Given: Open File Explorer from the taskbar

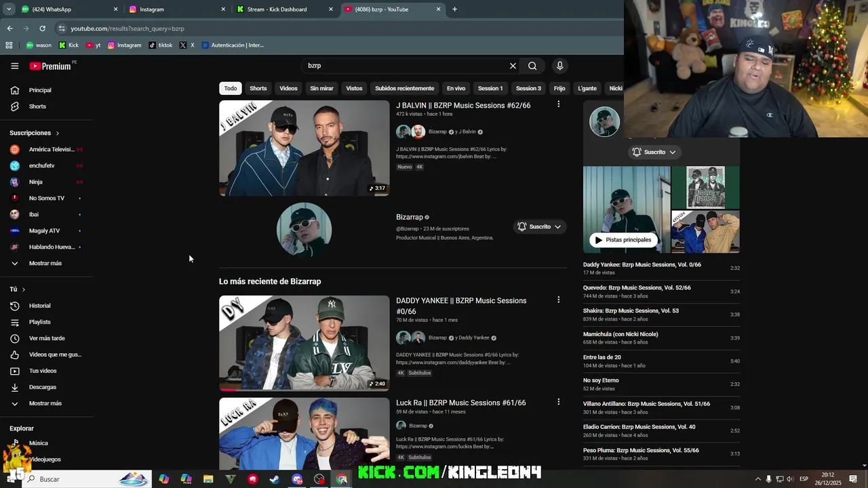Looking at the screenshot, I should coord(208,479).
